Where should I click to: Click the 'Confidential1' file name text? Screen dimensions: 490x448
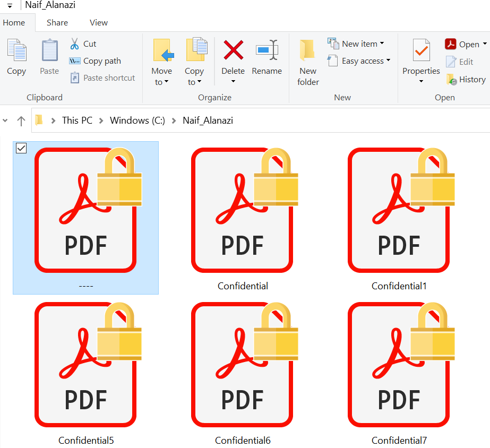(399, 286)
